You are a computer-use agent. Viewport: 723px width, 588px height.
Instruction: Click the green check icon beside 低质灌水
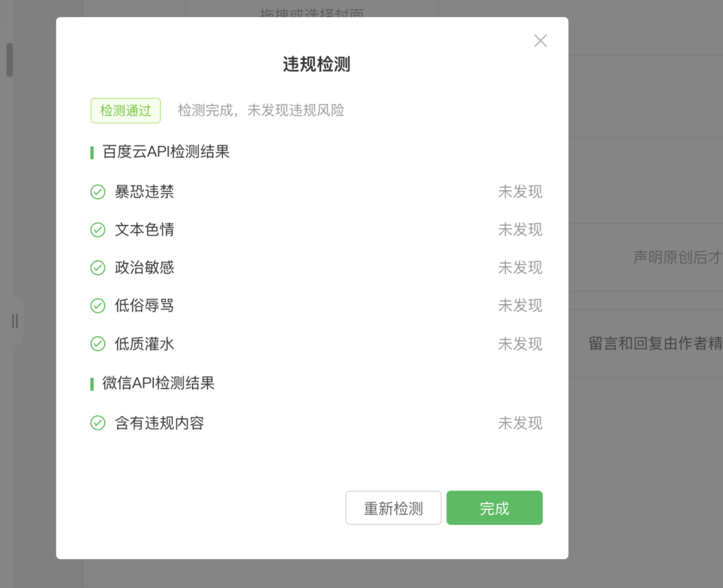(x=97, y=344)
